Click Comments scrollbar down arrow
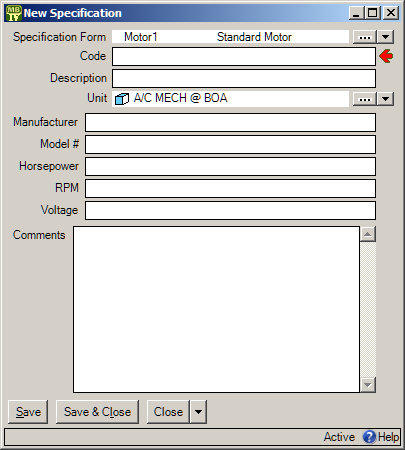The height and width of the screenshot is (450, 405). [x=368, y=385]
